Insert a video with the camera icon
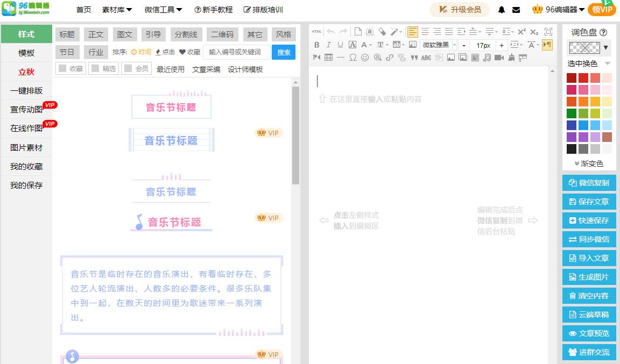This screenshot has width=620, height=364. [x=498, y=57]
